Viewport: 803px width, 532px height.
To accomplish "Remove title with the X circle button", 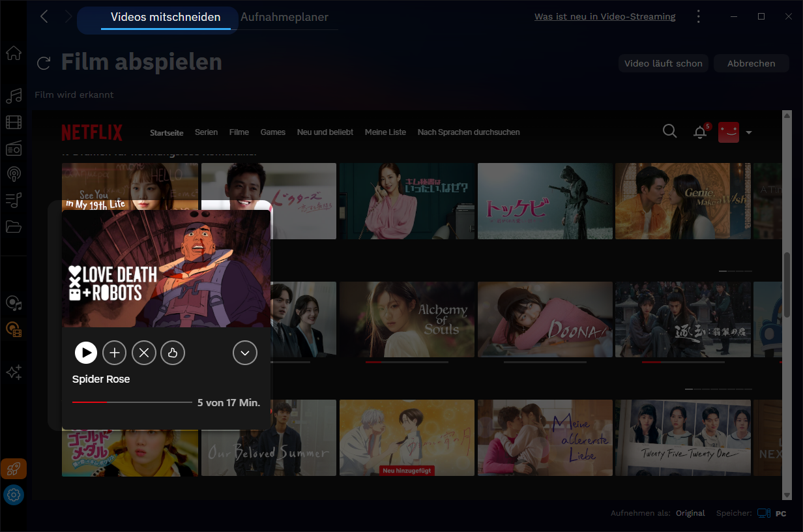I will point(144,353).
